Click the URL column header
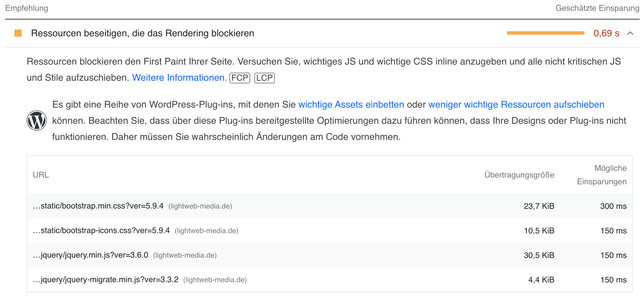The height and width of the screenshot is (302, 644). pyautogui.click(x=41, y=175)
